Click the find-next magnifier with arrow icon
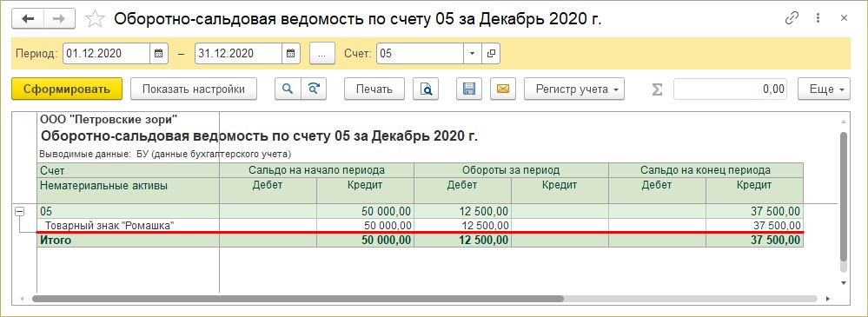 pos(314,89)
